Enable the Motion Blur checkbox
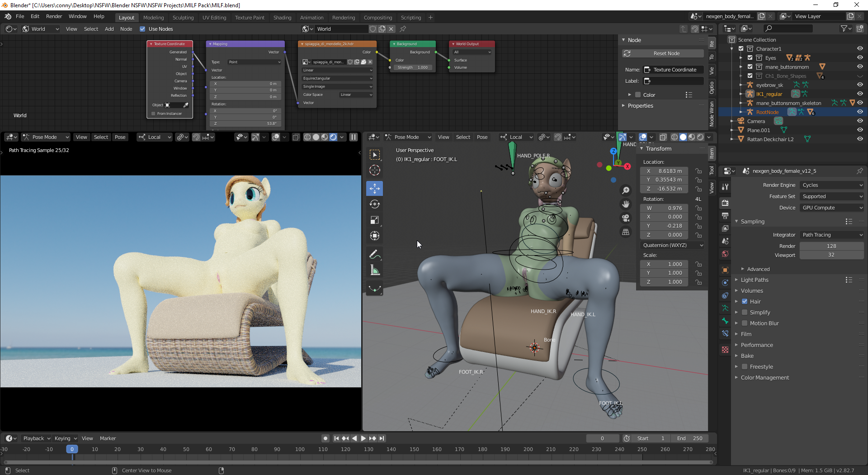The image size is (868, 475). click(745, 323)
